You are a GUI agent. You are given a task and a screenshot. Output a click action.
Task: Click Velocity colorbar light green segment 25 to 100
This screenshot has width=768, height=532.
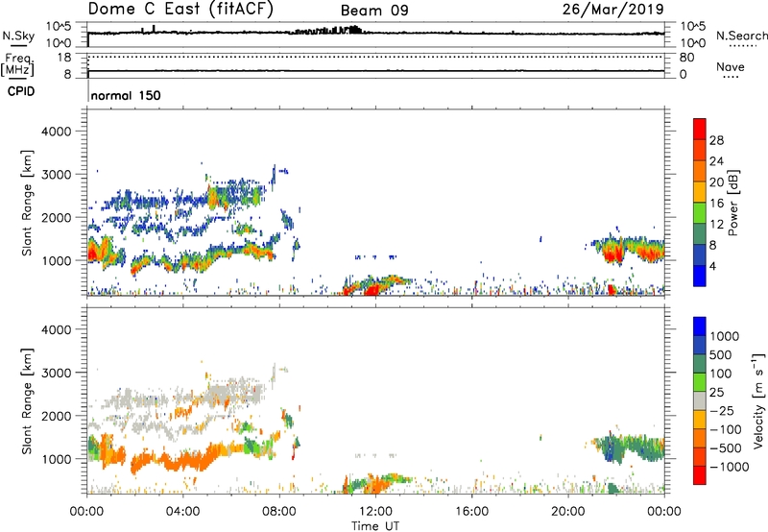(x=700, y=382)
